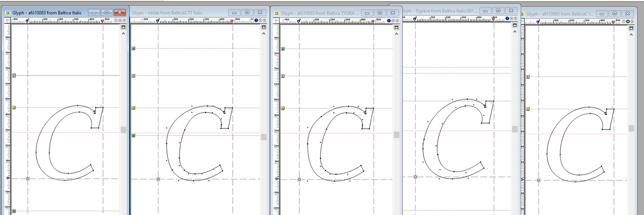Select yellow X zone label in Baltica Italic window
This screenshot has height=215, width=644.
tap(14, 108)
